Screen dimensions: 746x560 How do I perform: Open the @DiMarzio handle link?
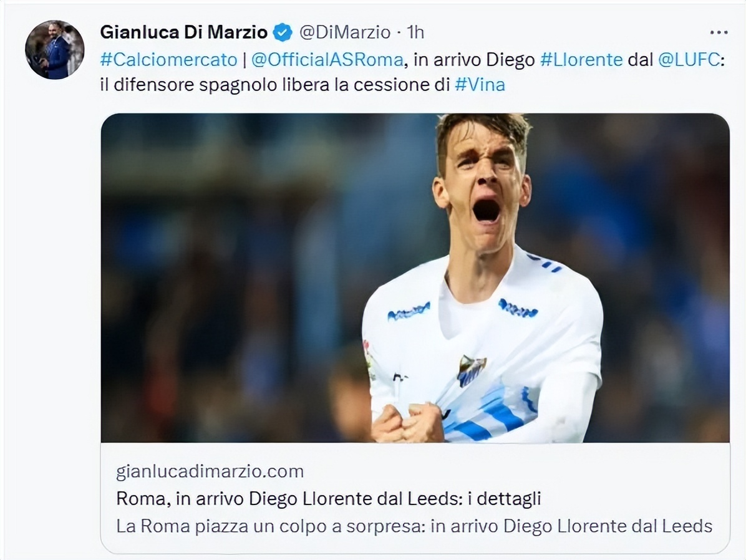(x=345, y=32)
